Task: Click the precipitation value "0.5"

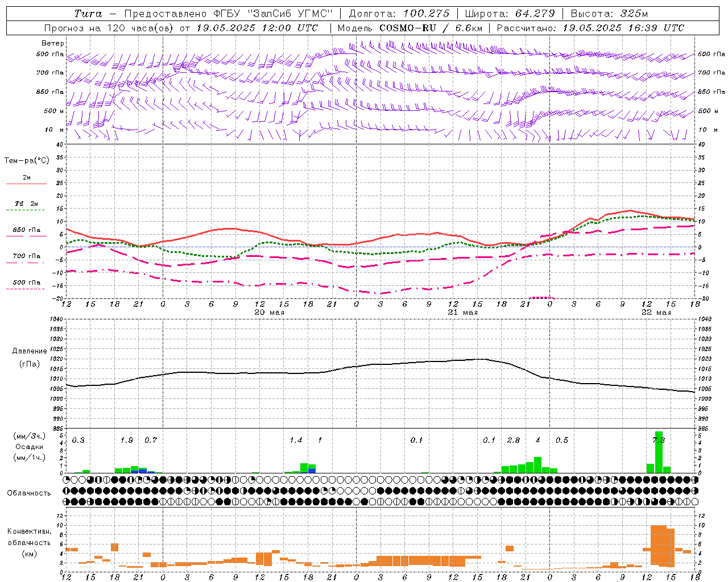Action: click(x=562, y=440)
